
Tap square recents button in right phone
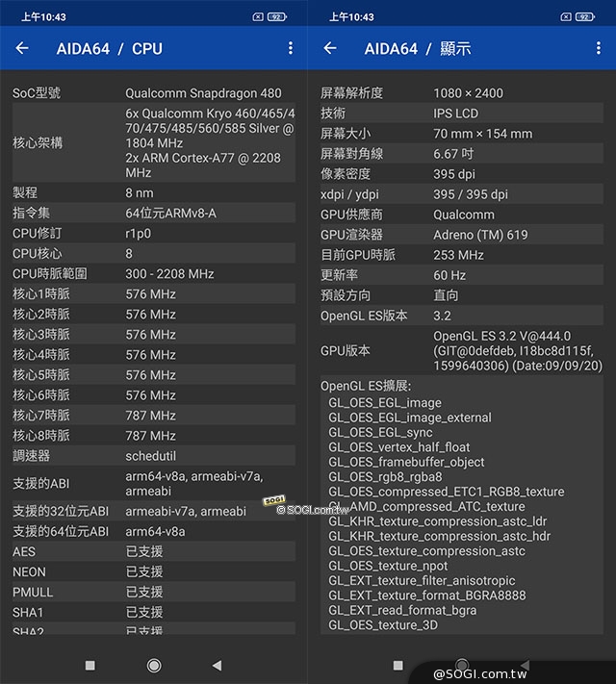(398, 666)
